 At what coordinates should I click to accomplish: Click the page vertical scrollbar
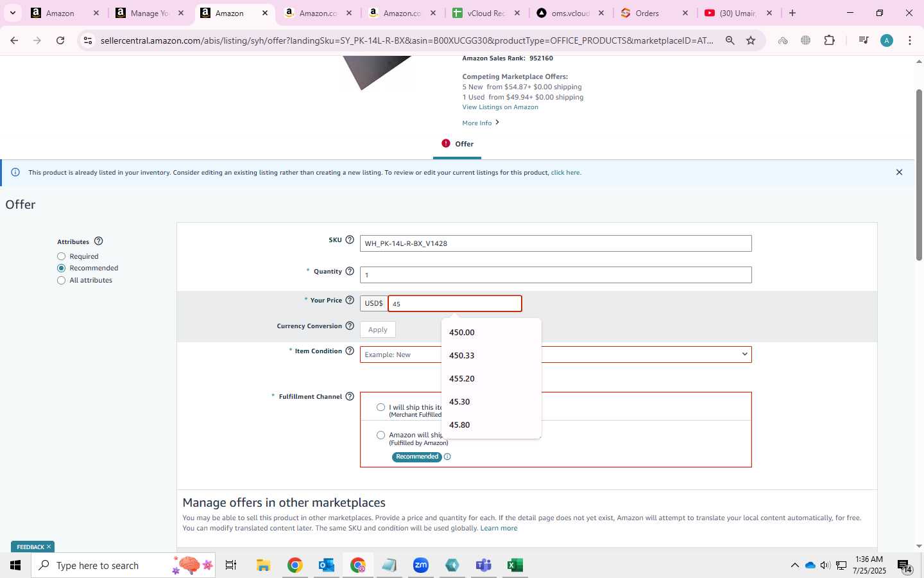coord(919,175)
